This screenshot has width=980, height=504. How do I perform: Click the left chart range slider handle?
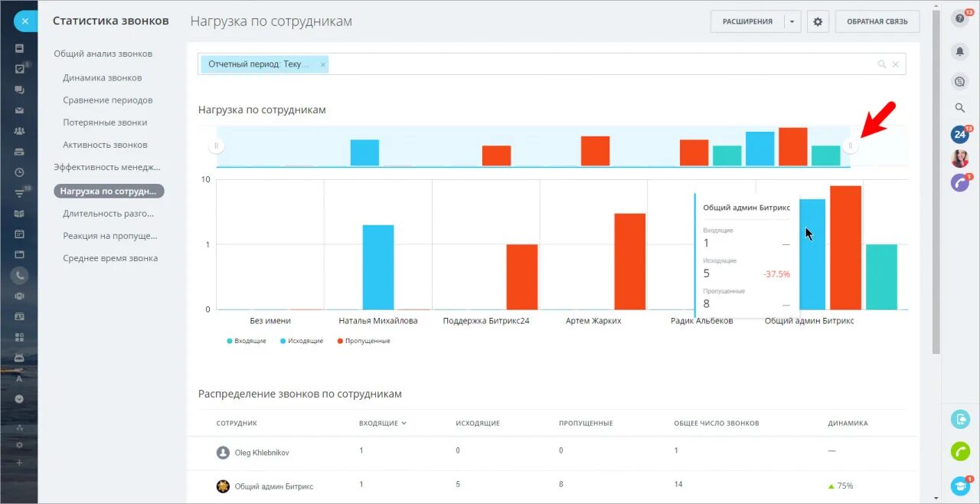[216, 146]
